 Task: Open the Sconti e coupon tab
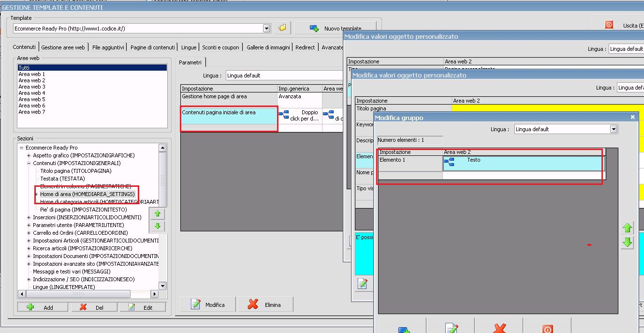(x=220, y=47)
